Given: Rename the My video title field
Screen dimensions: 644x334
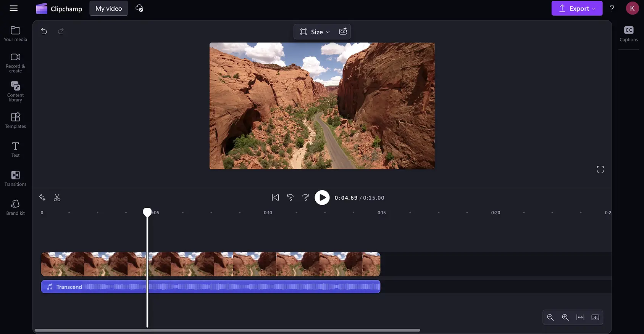Looking at the screenshot, I should tap(109, 8).
